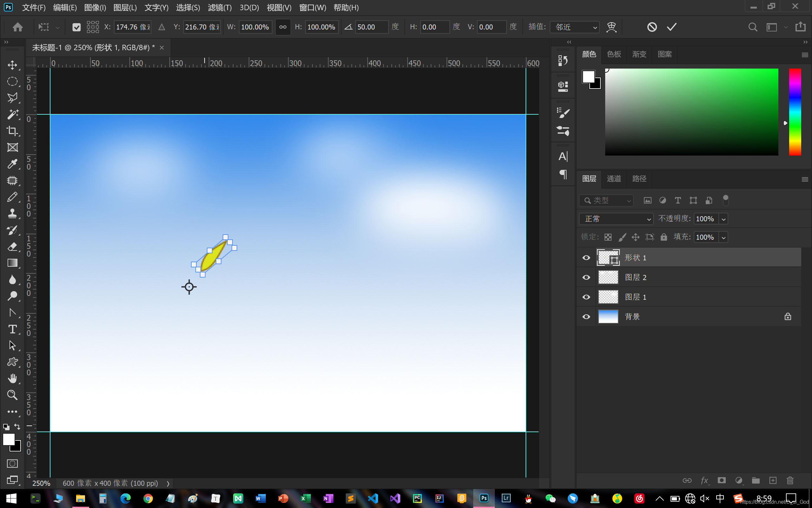The image size is (812, 508).
Task: Select the 背景 layer row
Action: [x=689, y=317]
